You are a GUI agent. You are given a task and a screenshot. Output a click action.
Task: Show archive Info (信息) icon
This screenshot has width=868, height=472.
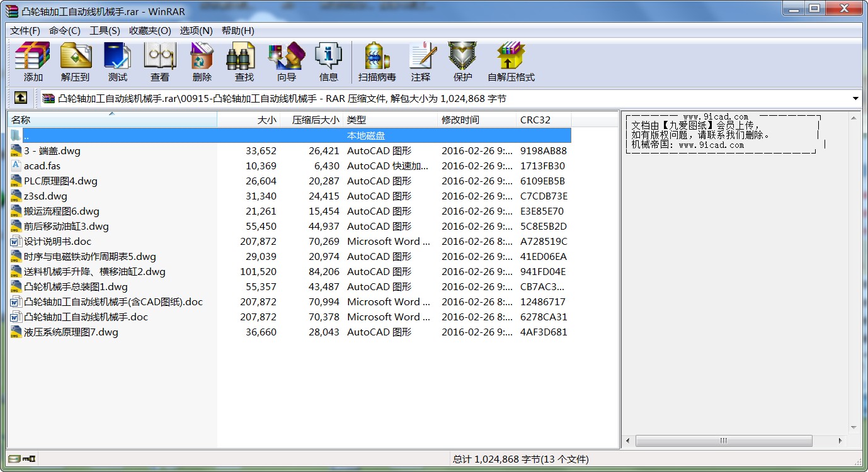pyautogui.click(x=328, y=62)
